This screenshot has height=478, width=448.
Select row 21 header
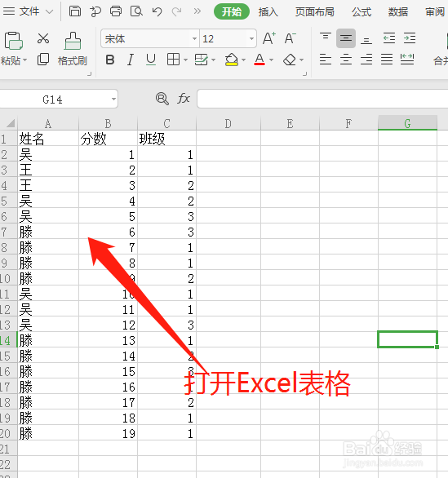[8, 449]
